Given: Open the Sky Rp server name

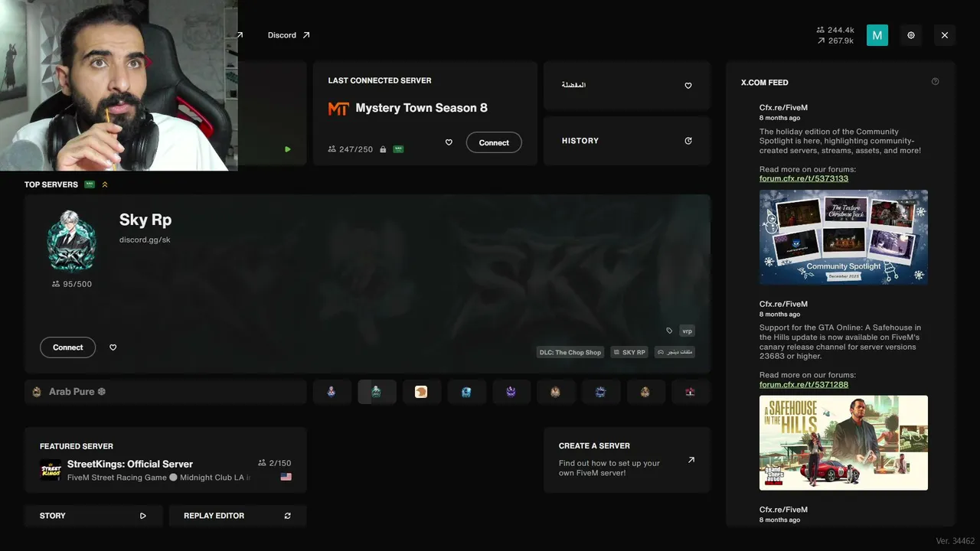Looking at the screenshot, I should pyautogui.click(x=145, y=220).
